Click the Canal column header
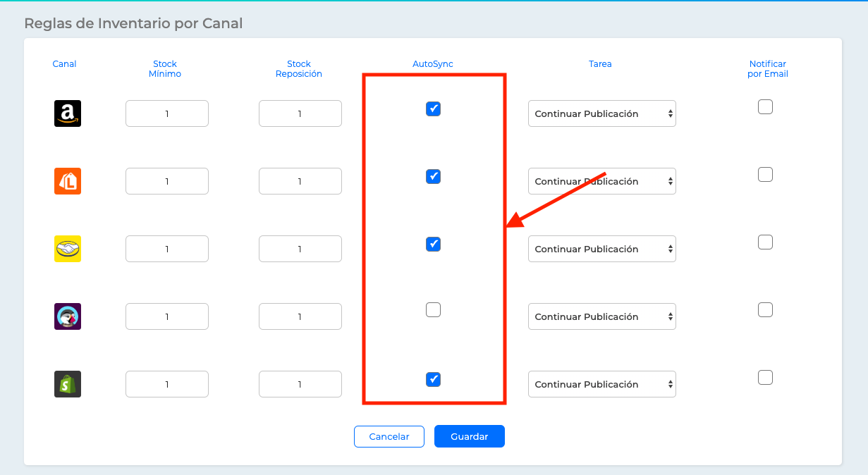The width and height of the screenshot is (868, 475). [x=64, y=64]
